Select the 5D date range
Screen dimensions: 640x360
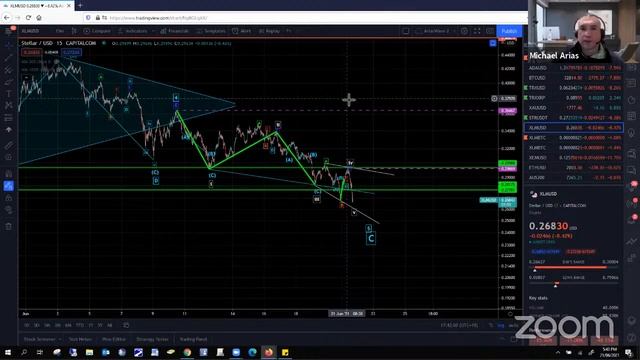pos(37,325)
